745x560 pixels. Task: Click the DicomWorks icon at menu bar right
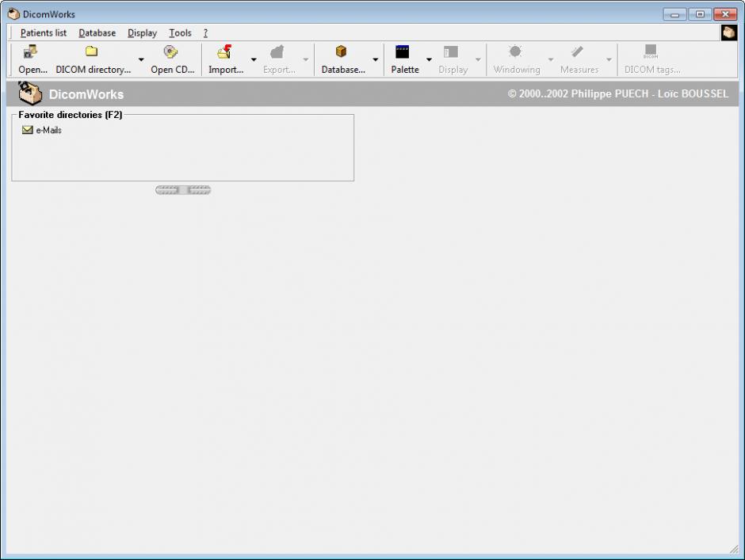pyautogui.click(x=729, y=32)
